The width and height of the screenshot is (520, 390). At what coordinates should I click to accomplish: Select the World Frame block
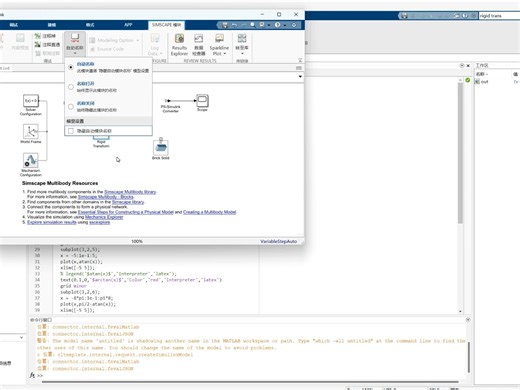31,131
